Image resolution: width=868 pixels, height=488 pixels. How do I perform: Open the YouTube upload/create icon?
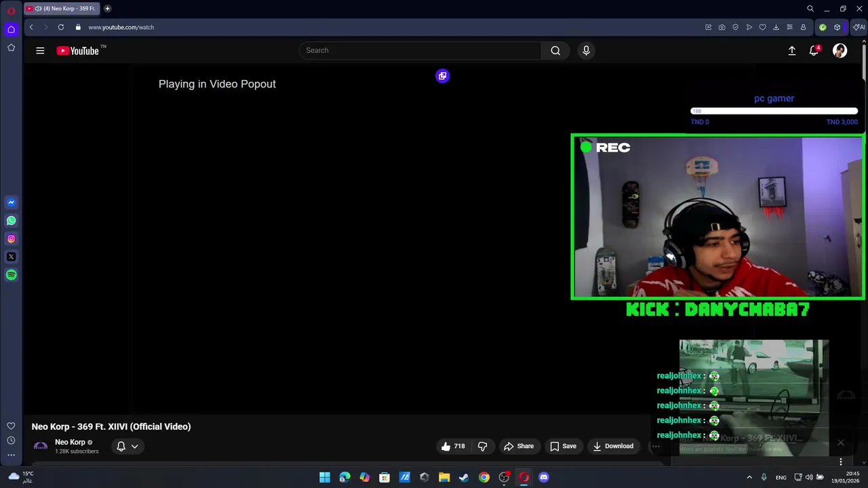[x=791, y=50]
